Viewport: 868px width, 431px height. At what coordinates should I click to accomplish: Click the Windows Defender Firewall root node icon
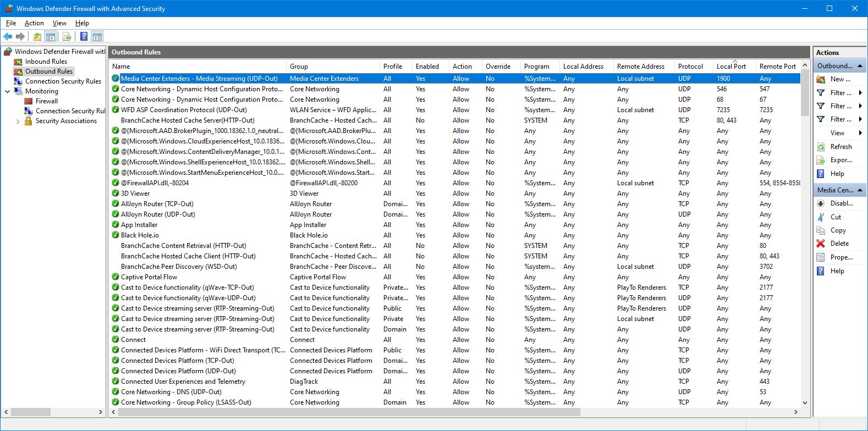8,52
